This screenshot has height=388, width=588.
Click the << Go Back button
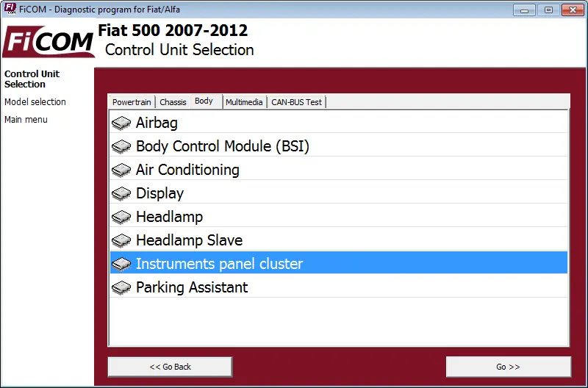point(171,367)
